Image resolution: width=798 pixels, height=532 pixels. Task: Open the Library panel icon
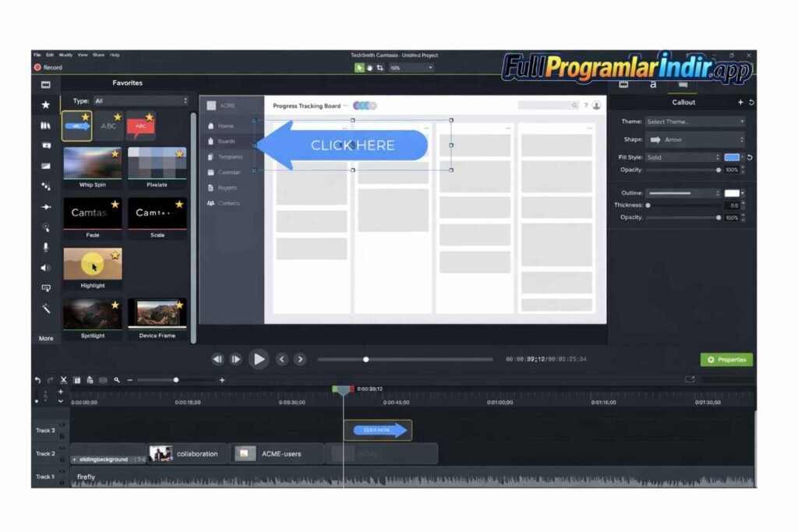coord(46,125)
